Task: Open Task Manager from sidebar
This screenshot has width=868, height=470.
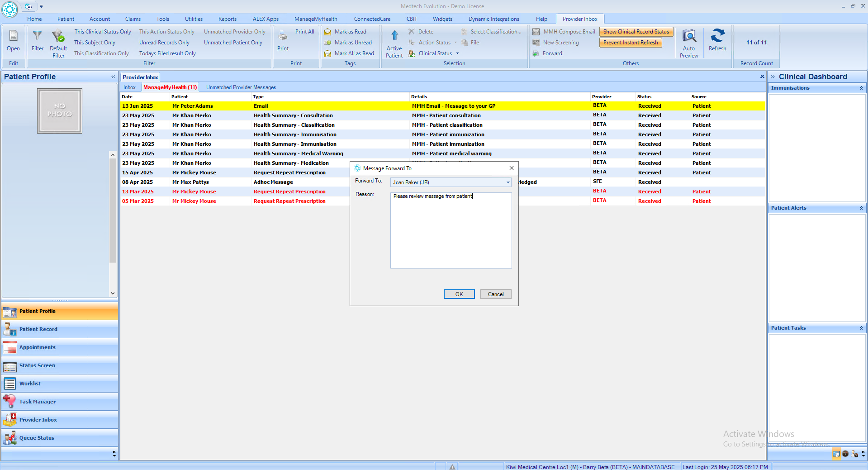Action: pos(38,402)
